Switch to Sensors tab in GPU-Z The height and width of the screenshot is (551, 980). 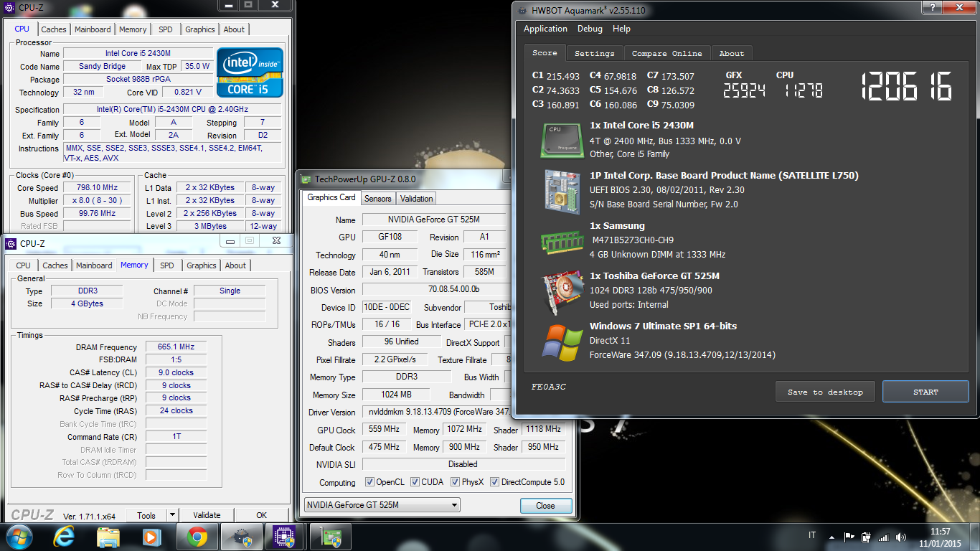point(377,199)
